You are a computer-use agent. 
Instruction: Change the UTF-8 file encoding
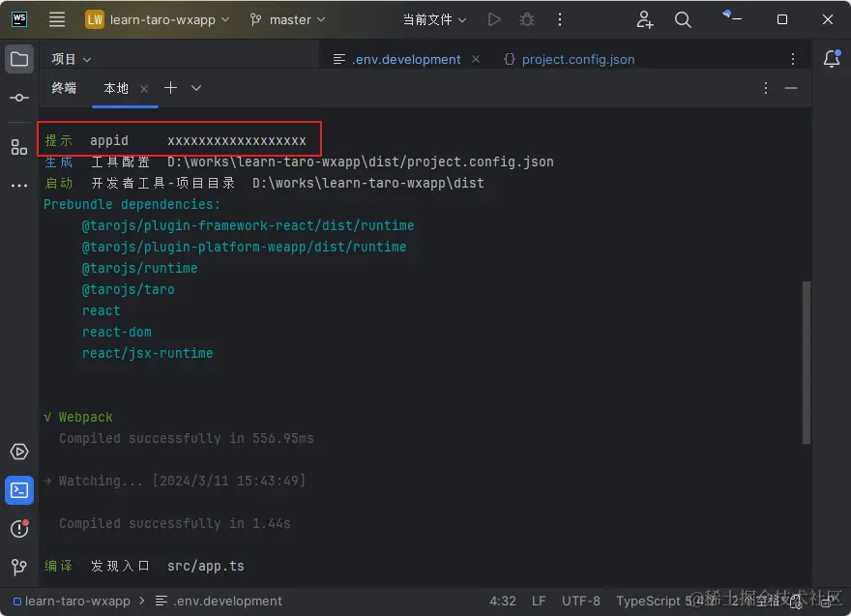581,601
